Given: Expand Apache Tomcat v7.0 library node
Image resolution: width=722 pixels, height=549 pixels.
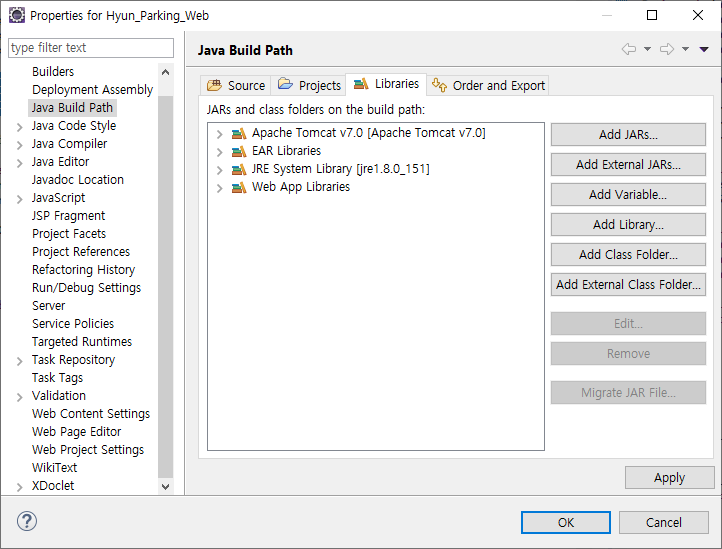Looking at the screenshot, I should point(220,134).
